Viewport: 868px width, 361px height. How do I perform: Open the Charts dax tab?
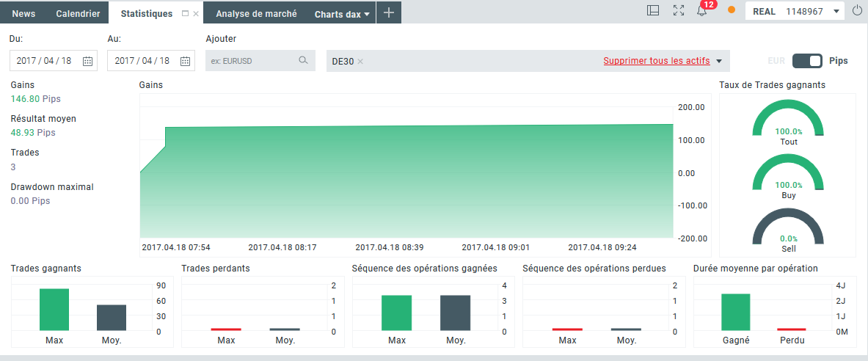click(x=338, y=15)
